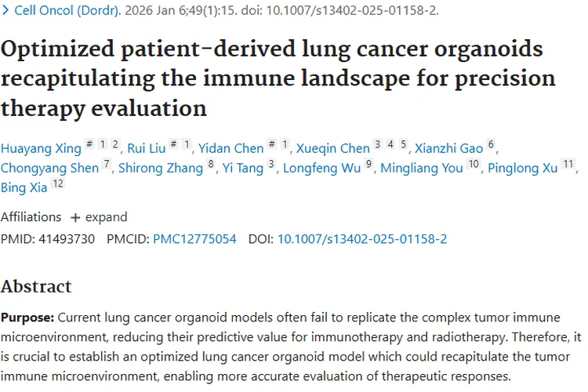This screenshot has width=588, height=392.
Task: Open author Huayang Xing's profile link
Action: pyautogui.click(x=39, y=148)
